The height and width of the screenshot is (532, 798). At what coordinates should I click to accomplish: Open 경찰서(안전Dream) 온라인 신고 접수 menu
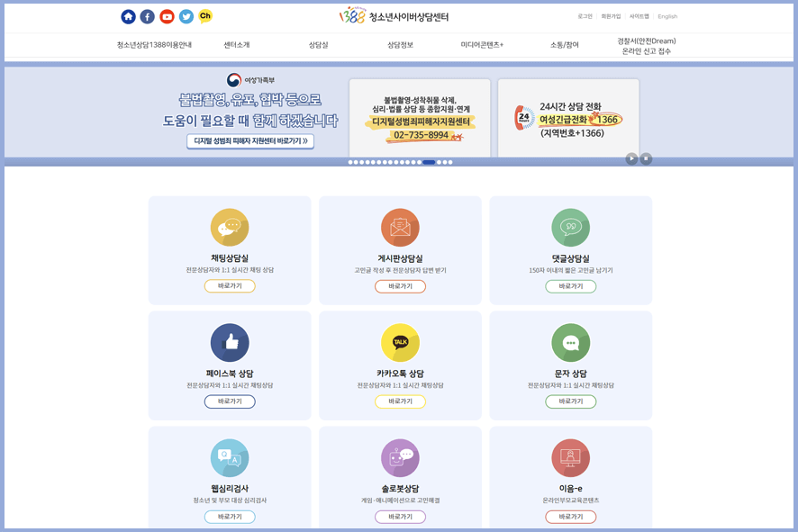[647, 46]
